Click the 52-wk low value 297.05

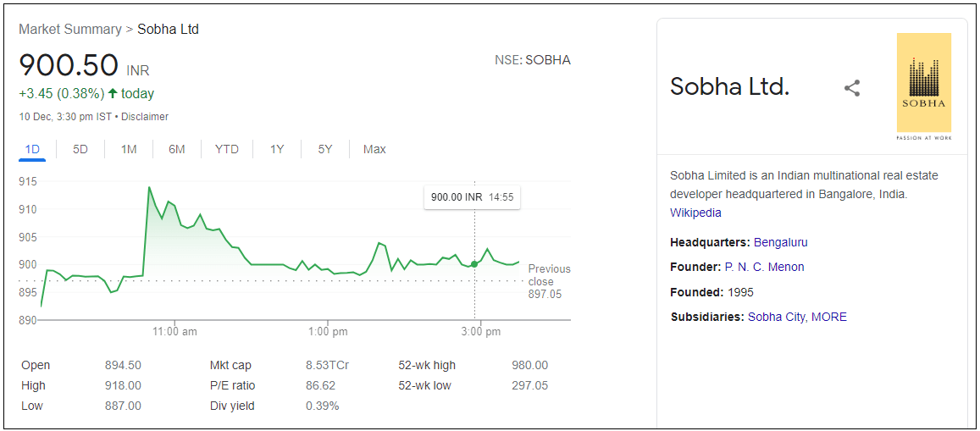click(529, 385)
